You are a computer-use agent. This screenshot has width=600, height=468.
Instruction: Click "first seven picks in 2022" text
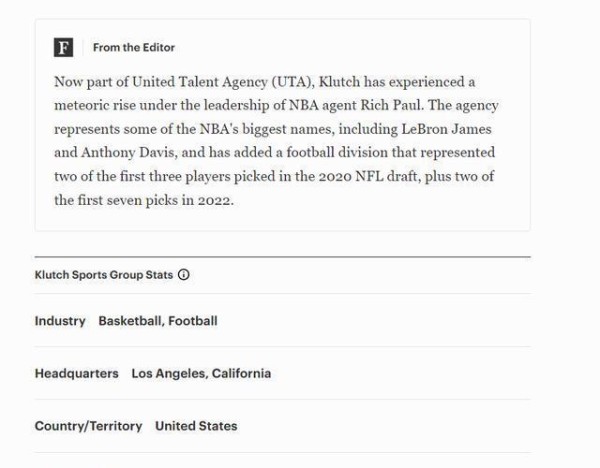pos(143,201)
